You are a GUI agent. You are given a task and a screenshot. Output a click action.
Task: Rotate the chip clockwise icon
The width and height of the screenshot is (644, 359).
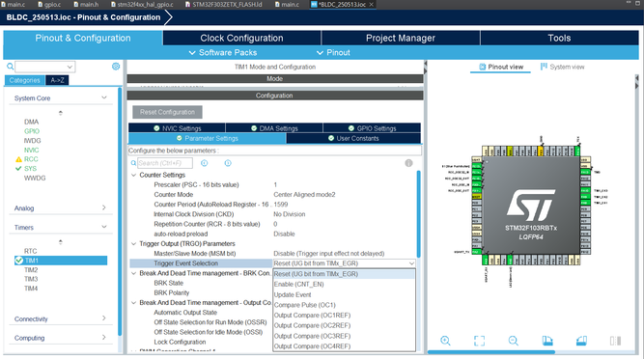click(547, 341)
